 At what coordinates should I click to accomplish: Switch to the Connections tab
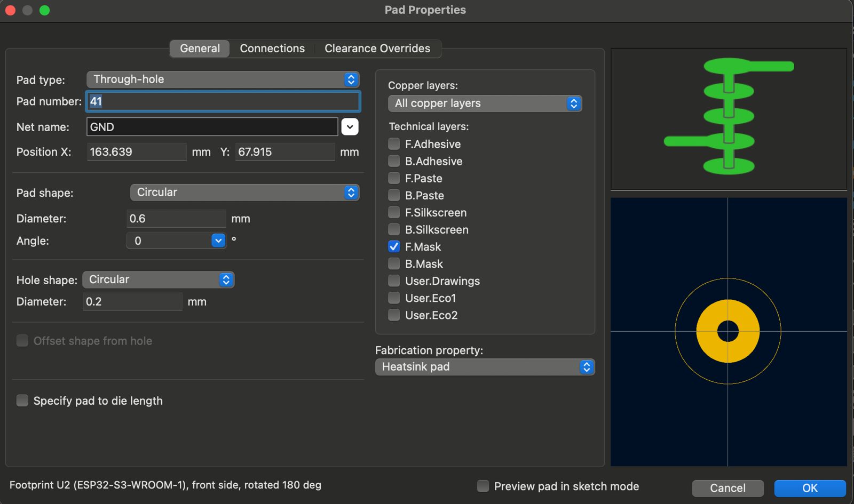(x=272, y=49)
